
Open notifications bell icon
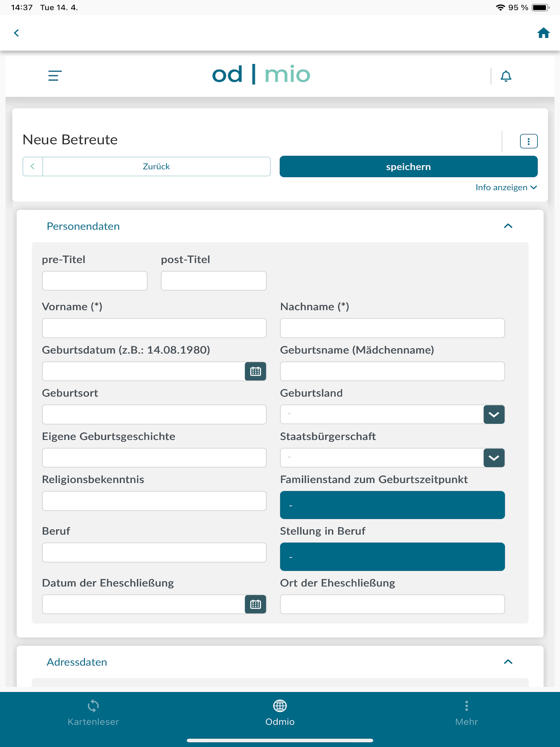(x=506, y=76)
